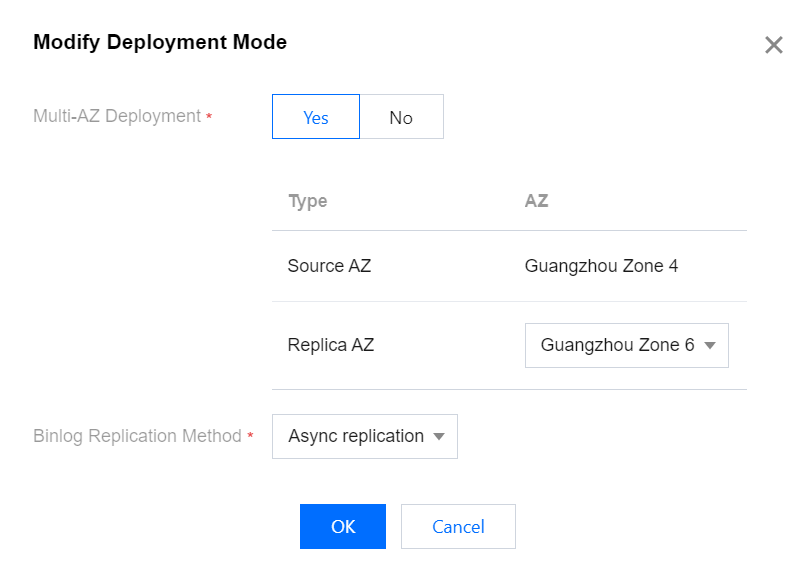Select the Replica AZ row label
Screen dimensions: 805x575
click(x=331, y=345)
